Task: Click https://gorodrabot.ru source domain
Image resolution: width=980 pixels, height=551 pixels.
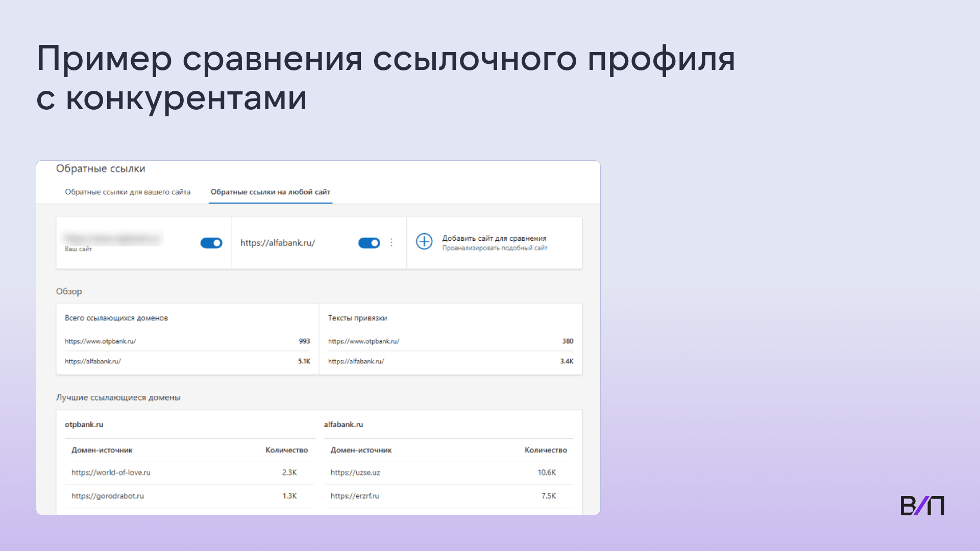Action: pos(108,496)
